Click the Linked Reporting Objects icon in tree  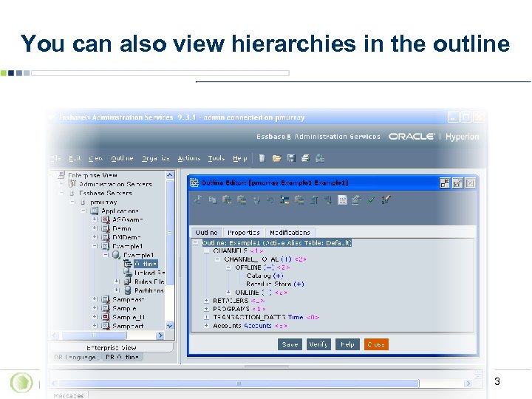pyautogui.click(x=128, y=273)
